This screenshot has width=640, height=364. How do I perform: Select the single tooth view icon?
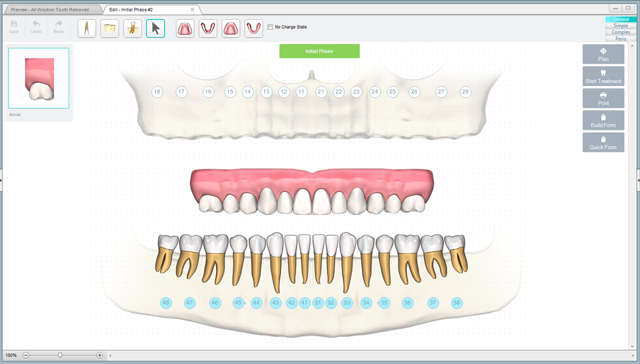(86, 28)
